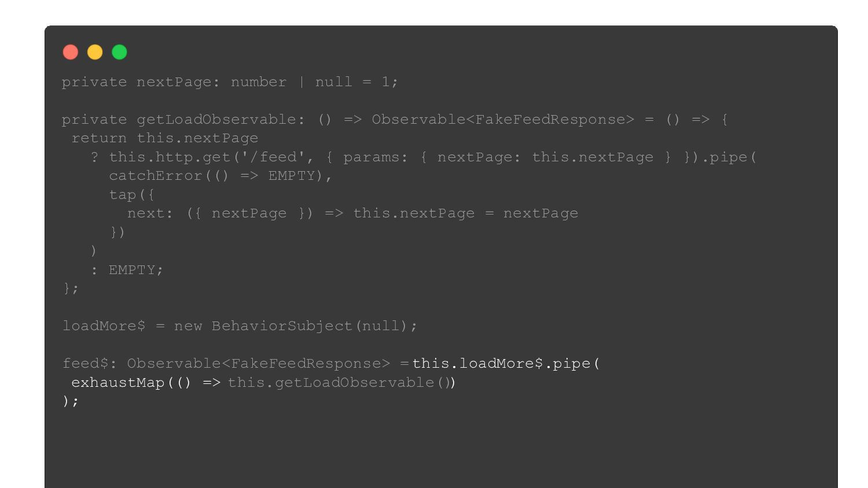Click the final ': EMPTY;' fallback
Viewport: 868px width, 488px height.
127,270
